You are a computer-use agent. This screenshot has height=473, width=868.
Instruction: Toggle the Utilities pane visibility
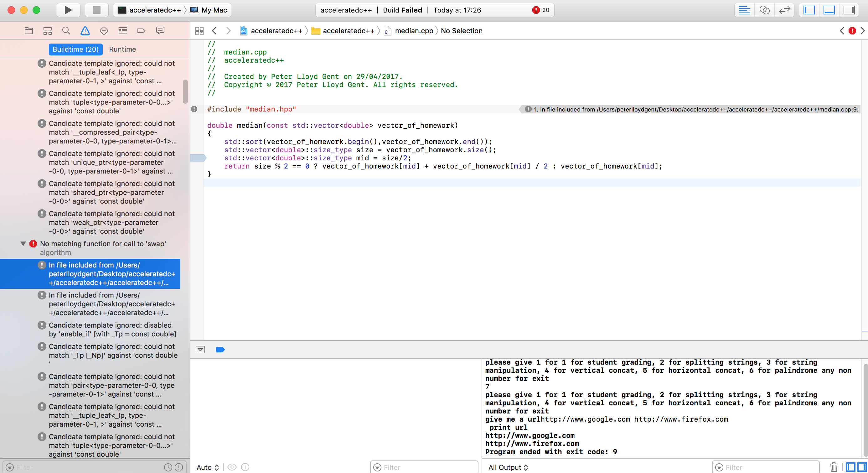pos(849,10)
